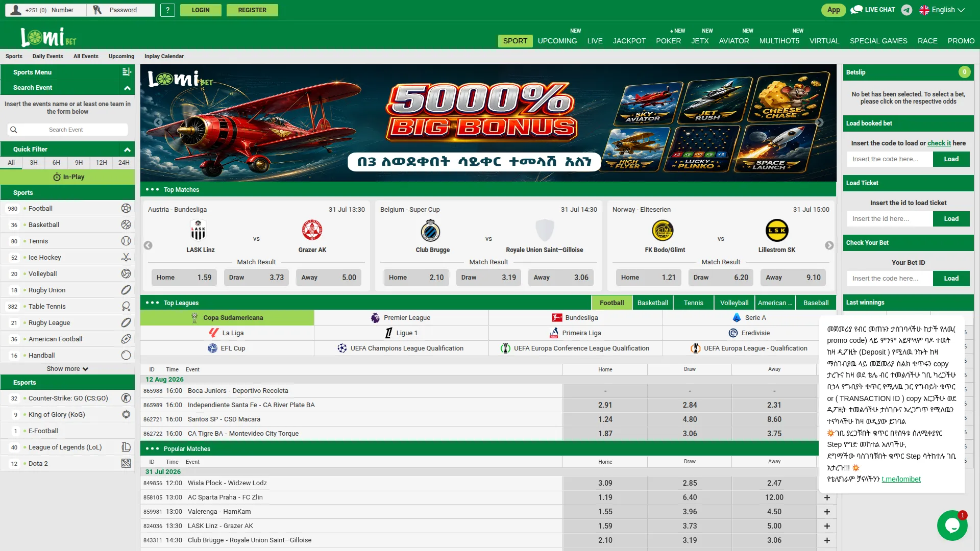Click Load button for booked bet code
The image size is (980, 551).
coord(951,159)
